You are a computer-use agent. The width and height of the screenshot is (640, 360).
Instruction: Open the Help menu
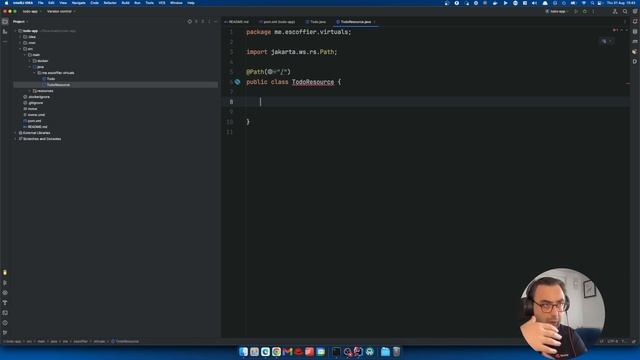(x=191, y=3)
